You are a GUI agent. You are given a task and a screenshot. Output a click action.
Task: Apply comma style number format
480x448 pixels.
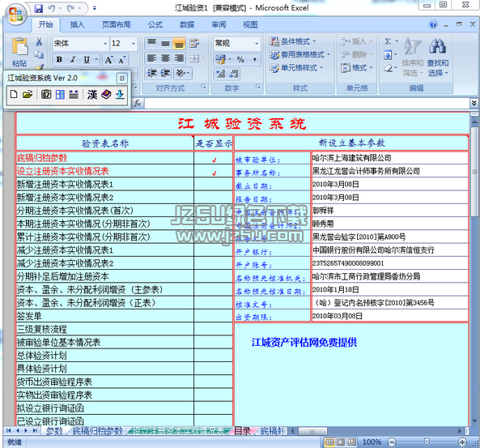(255, 59)
